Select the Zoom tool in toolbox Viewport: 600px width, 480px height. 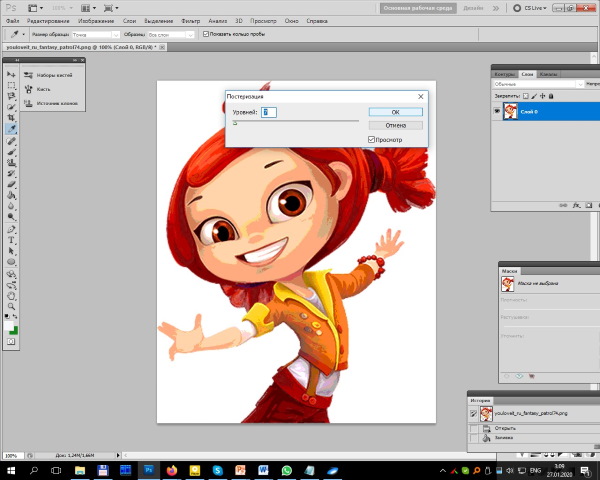pyautogui.click(x=11, y=306)
